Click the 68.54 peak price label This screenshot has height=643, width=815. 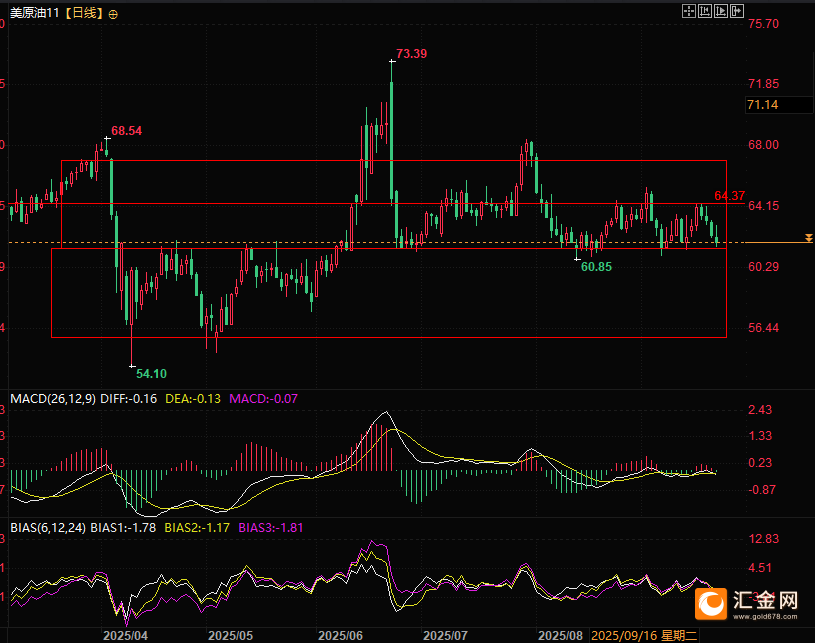[127, 130]
